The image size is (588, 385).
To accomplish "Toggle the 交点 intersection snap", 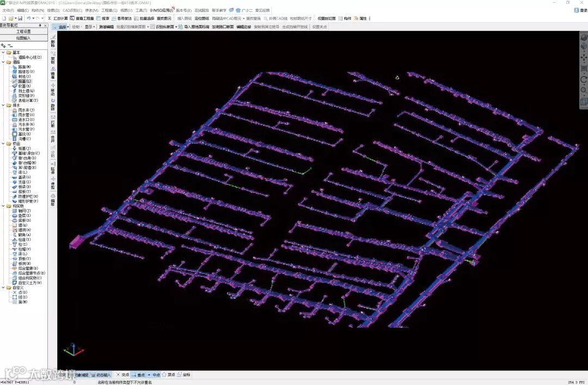I will click(122, 375).
